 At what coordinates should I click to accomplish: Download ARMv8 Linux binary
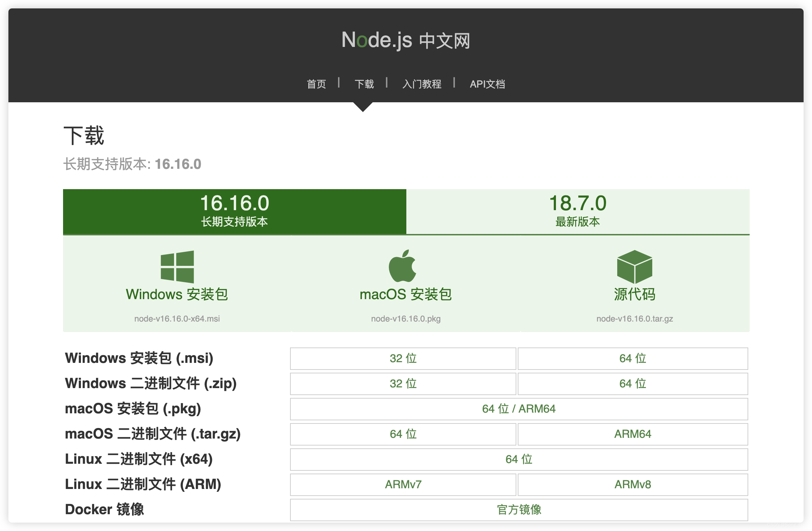click(x=633, y=484)
